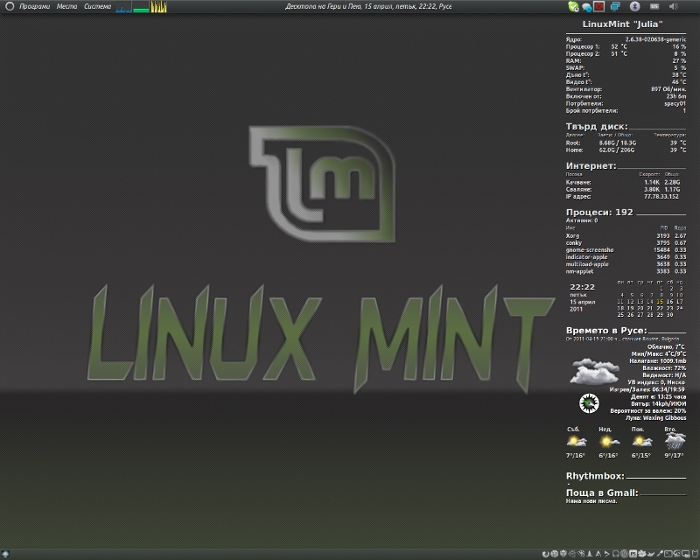The height and width of the screenshot is (560, 700).
Task: Click the conky row in the process list
Action: coord(625,243)
